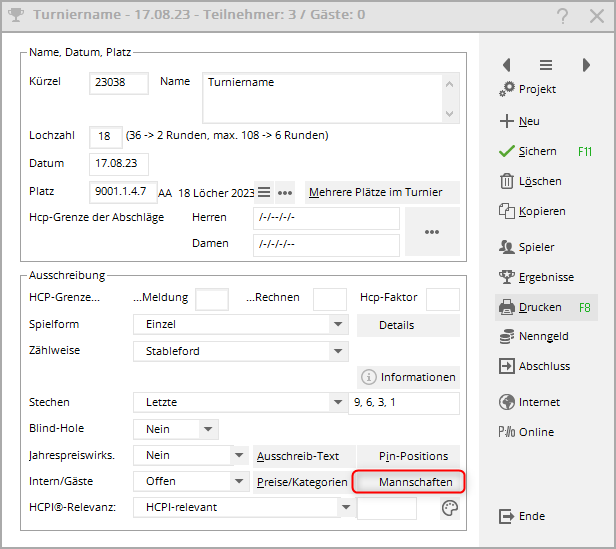Click the Drucken printer icon
This screenshot has width=616, height=549.
click(x=506, y=307)
